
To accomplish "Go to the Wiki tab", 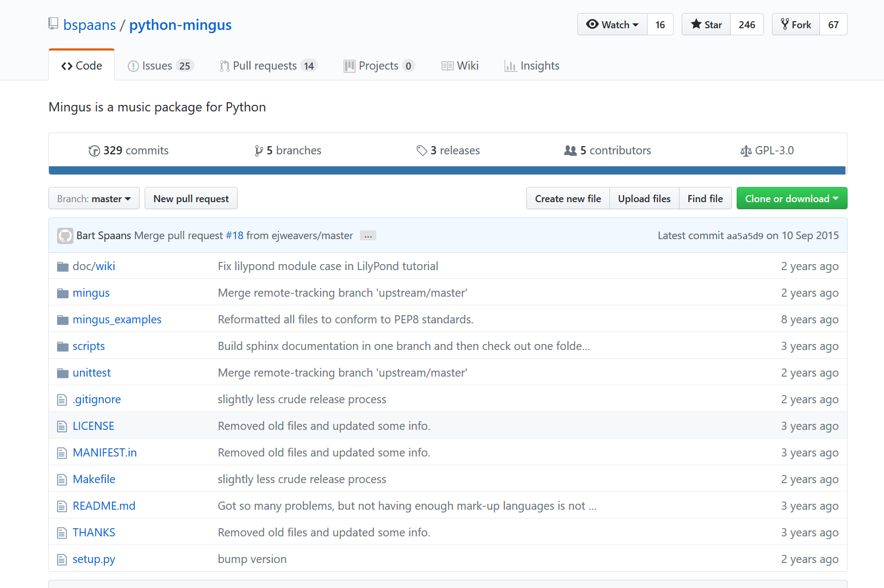I will tap(460, 66).
